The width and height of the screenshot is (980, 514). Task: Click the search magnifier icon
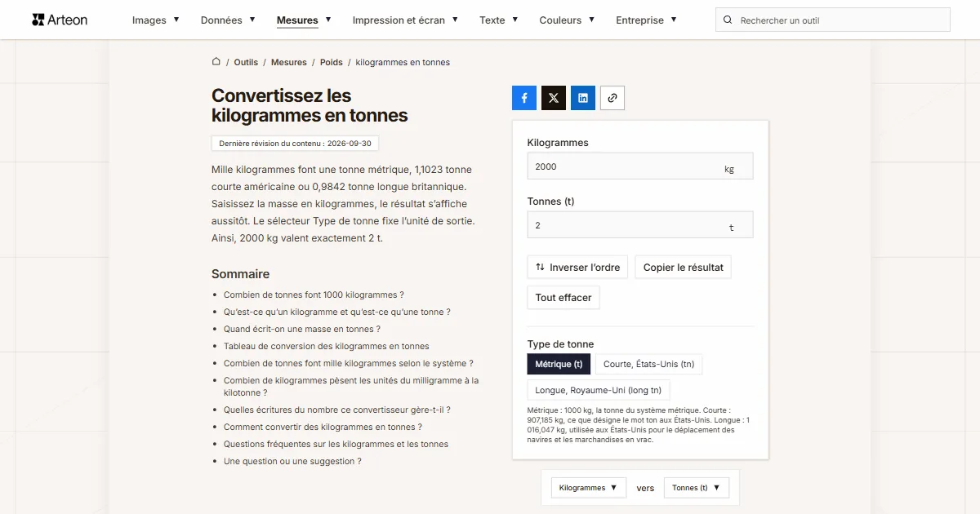coord(728,20)
